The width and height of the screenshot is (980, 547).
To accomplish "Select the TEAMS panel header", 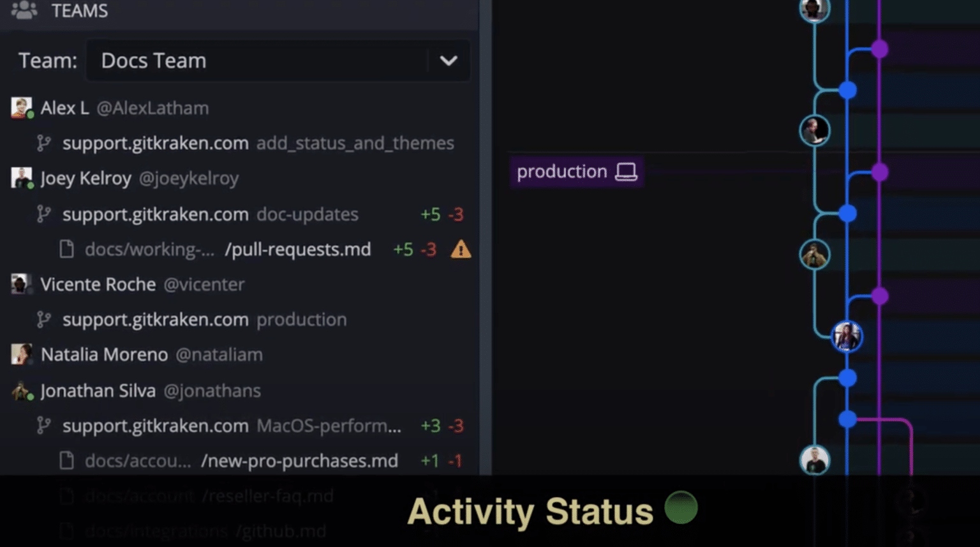I will tap(80, 10).
